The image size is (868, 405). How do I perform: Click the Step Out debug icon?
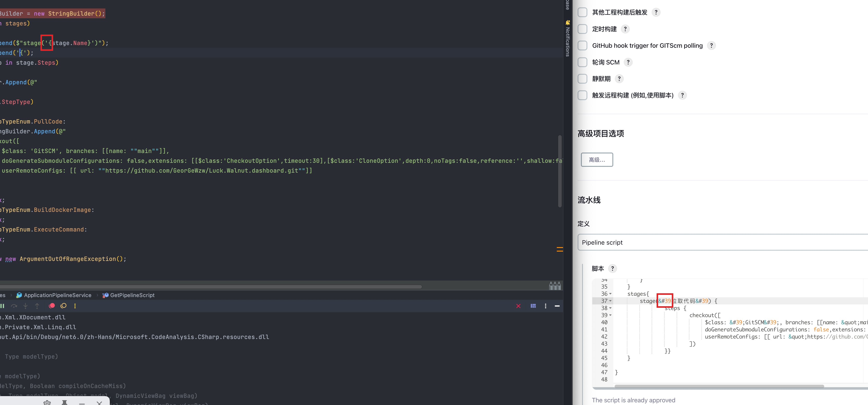coord(37,306)
